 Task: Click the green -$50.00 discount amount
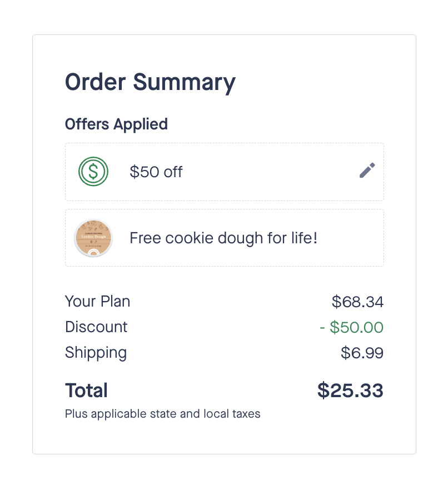(x=351, y=327)
